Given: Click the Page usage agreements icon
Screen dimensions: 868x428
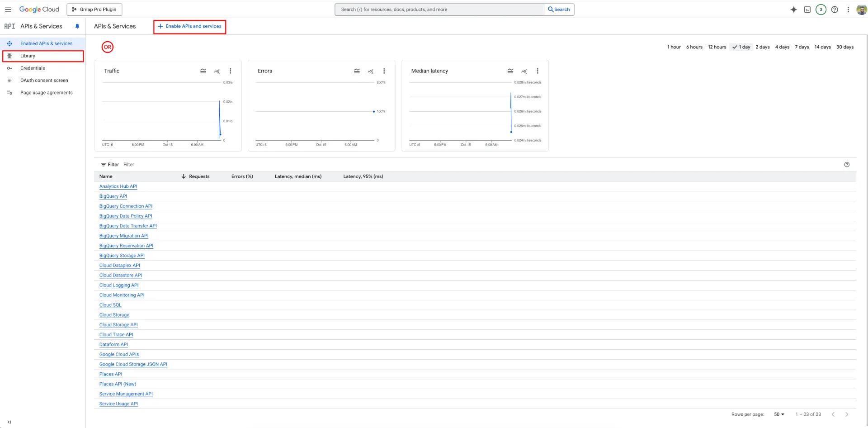Looking at the screenshot, I should [x=9, y=93].
